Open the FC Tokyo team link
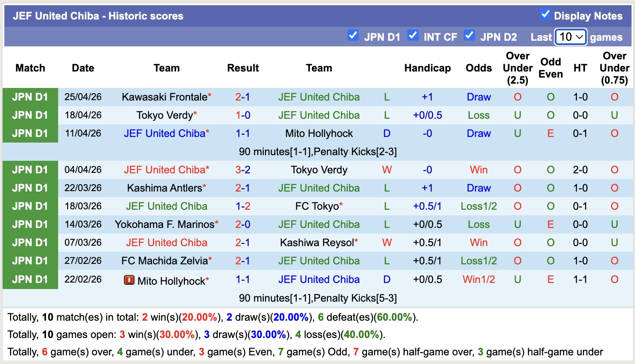This screenshot has width=635, height=364. 317,206
